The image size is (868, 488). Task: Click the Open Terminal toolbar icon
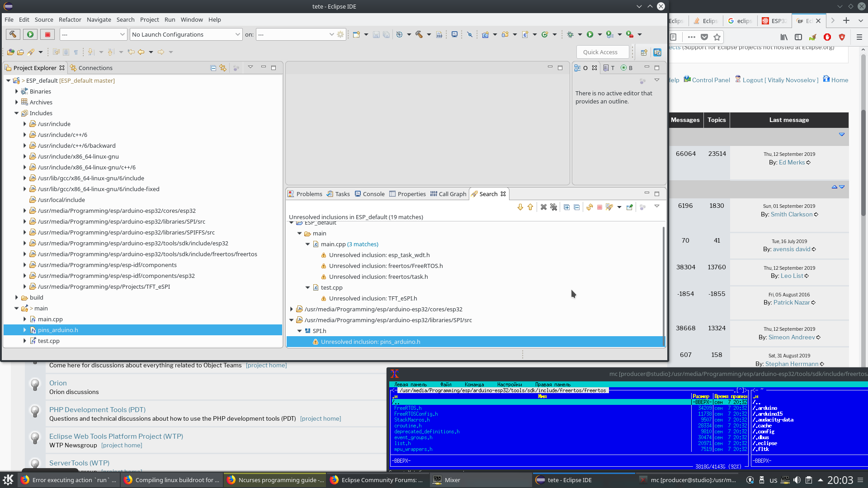click(x=454, y=34)
